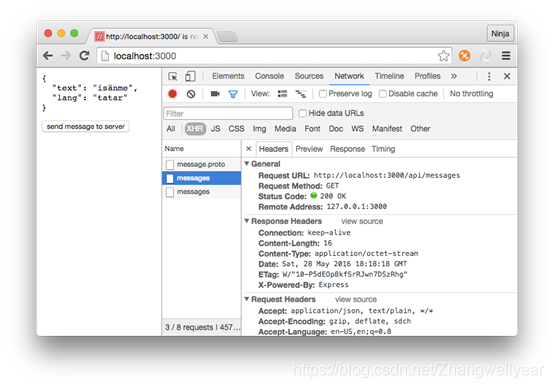The height and width of the screenshot is (388, 554).
Task: Click the Ninja profile button
Action: point(500,34)
